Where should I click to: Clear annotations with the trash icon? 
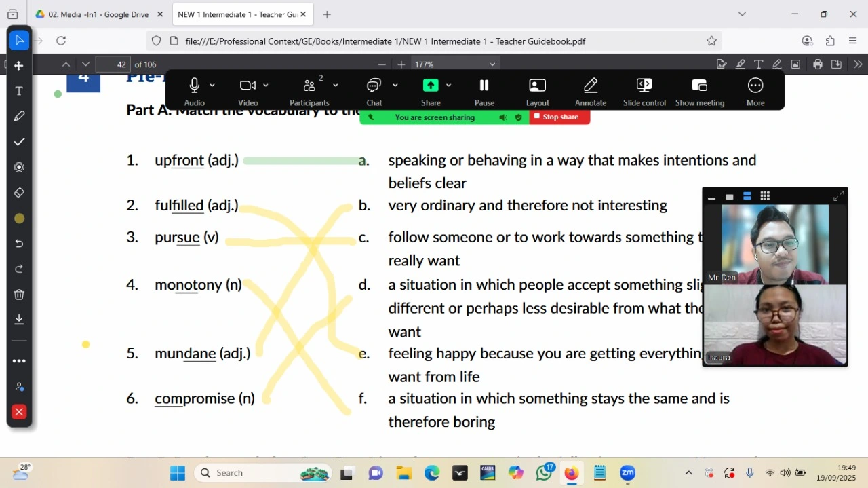(x=18, y=294)
